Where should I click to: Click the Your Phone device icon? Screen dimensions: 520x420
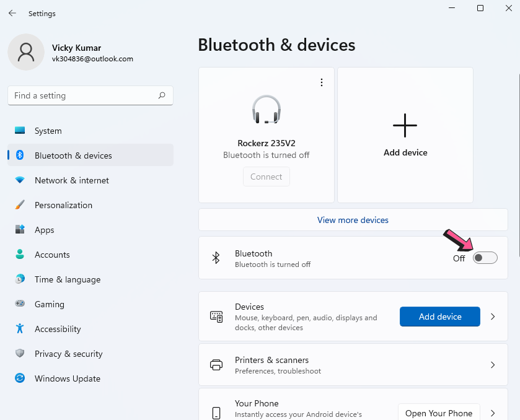click(216, 413)
